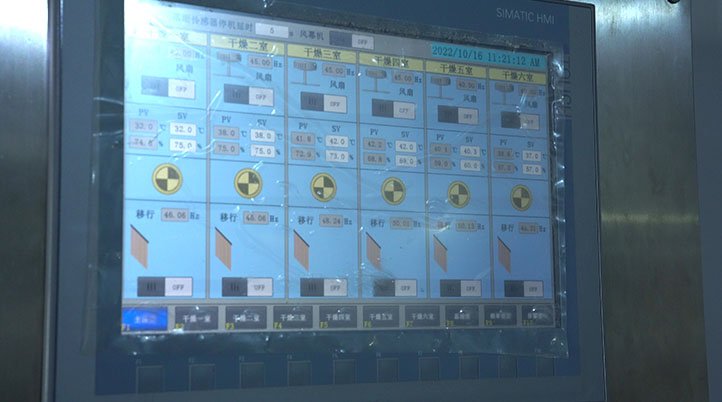Image resolution: width=722 pixels, height=402 pixels.
Task: Select the yellow-black circulation symbol in 干燥五室
Action: (458, 193)
